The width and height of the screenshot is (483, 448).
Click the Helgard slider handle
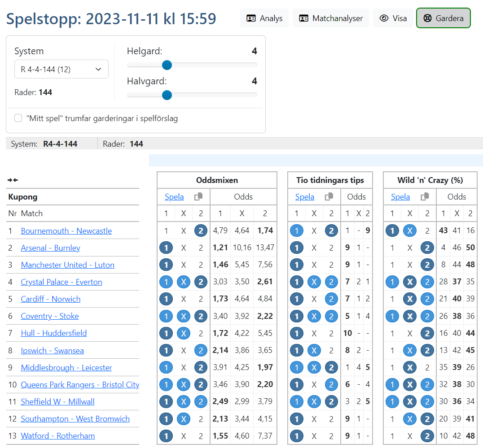click(x=167, y=65)
